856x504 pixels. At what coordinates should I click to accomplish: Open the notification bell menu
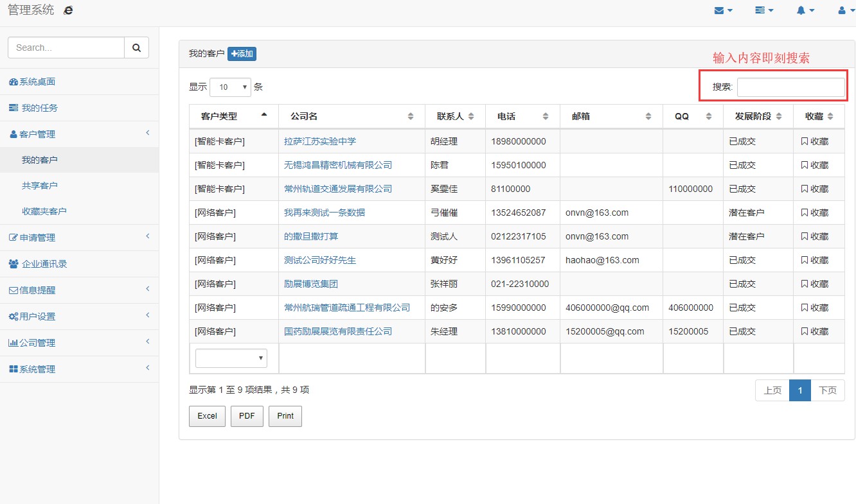coord(805,10)
